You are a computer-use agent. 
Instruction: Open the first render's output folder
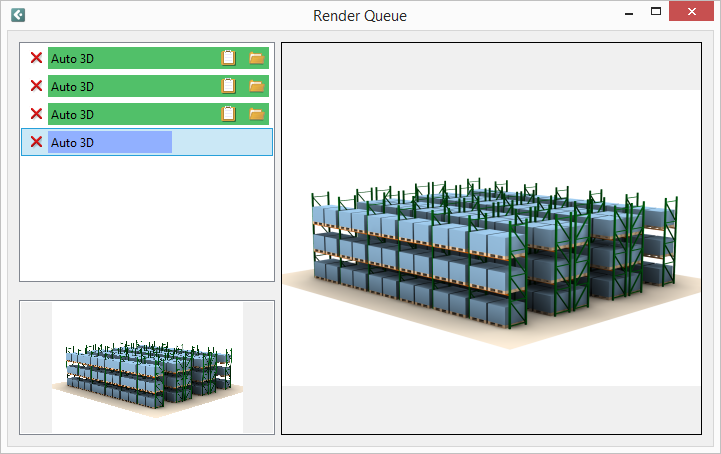[257, 58]
